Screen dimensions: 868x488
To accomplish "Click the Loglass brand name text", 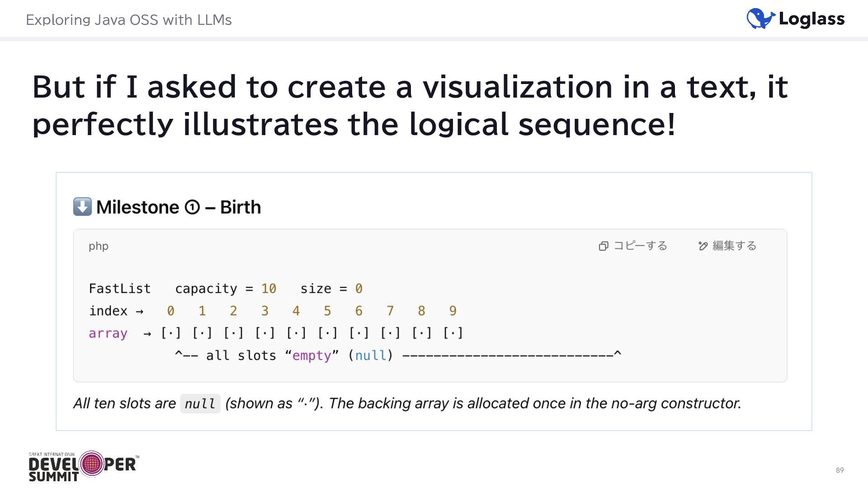I will 811,19.
